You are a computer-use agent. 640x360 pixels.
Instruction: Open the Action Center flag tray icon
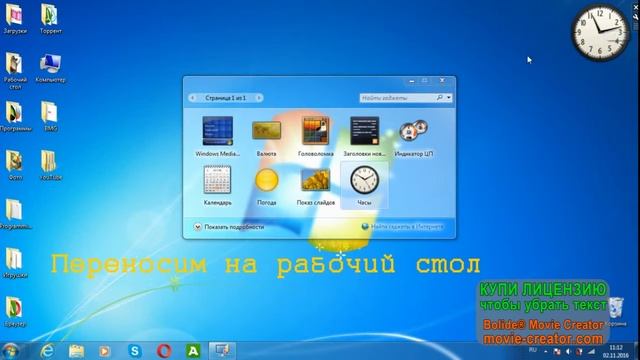pyautogui.click(x=557, y=351)
